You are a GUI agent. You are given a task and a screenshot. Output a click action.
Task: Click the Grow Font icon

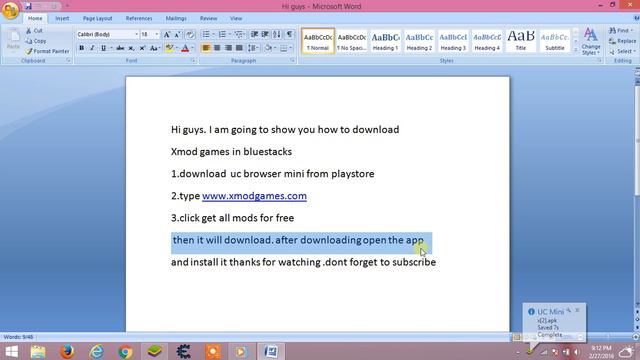(x=167, y=34)
